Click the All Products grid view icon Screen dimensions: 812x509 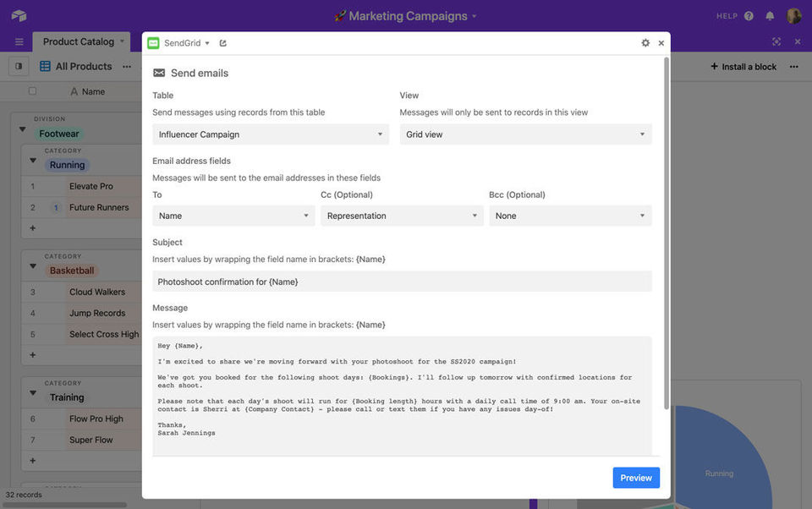[45, 66]
